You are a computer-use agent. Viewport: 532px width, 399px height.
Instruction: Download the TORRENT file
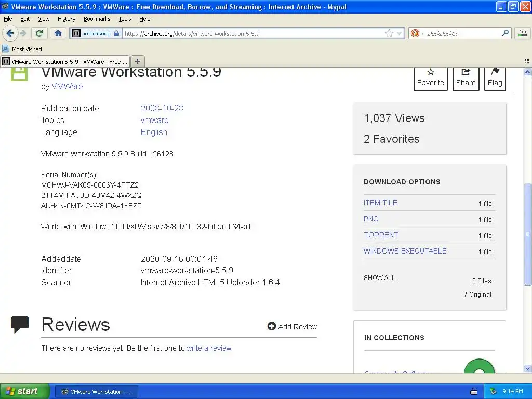pos(381,235)
